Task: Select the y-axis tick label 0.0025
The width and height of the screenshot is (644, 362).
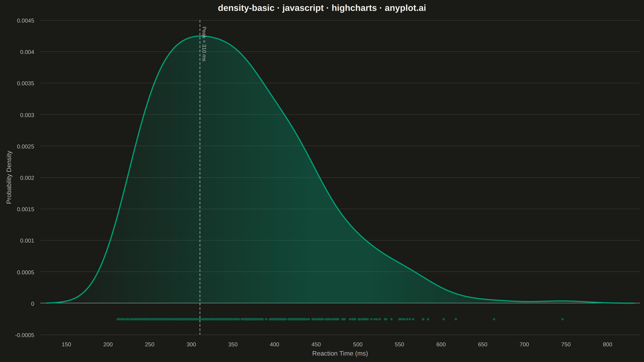Action: tap(26, 146)
